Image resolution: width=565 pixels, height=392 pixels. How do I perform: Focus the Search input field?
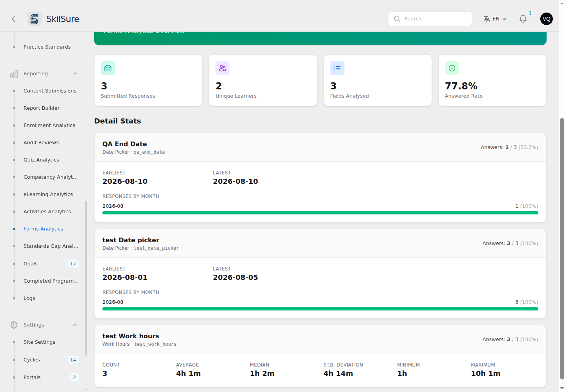click(x=430, y=19)
